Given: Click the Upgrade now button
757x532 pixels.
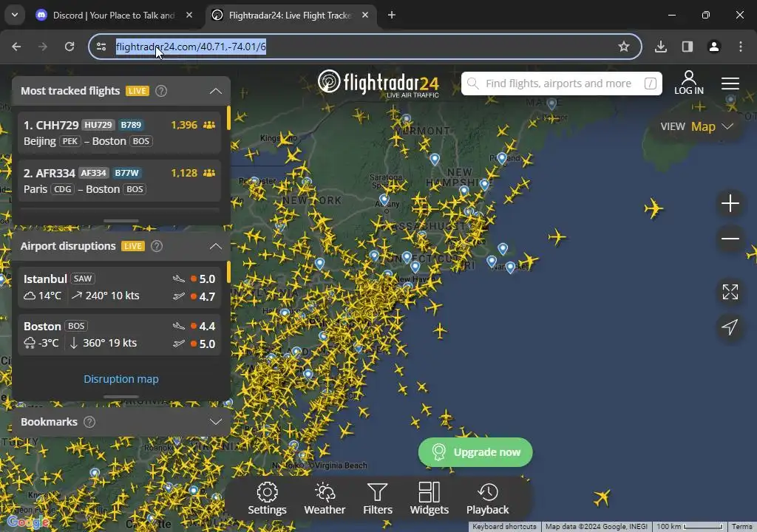Looking at the screenshot, I should click(475, 452).
